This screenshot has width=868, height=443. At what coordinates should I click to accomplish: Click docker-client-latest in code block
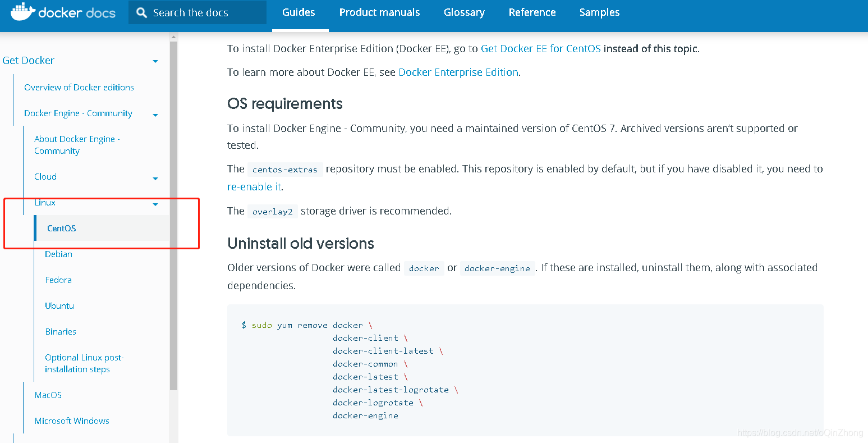[383, 351]
